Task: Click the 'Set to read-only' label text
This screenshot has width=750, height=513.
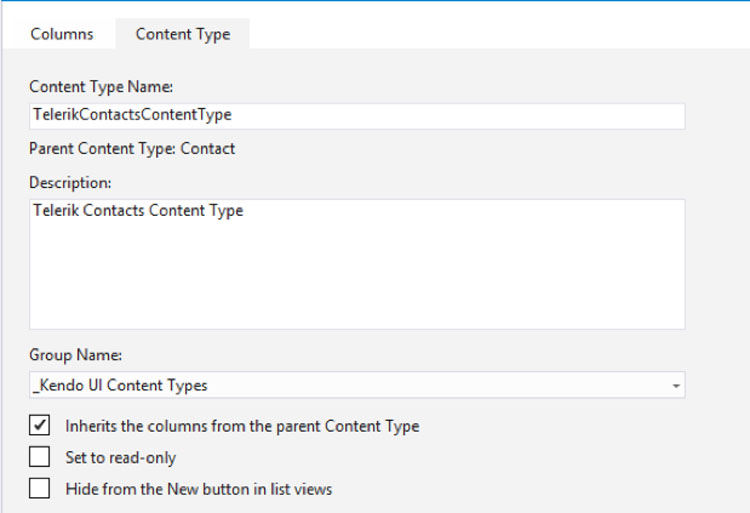Action: pos(121,458)
